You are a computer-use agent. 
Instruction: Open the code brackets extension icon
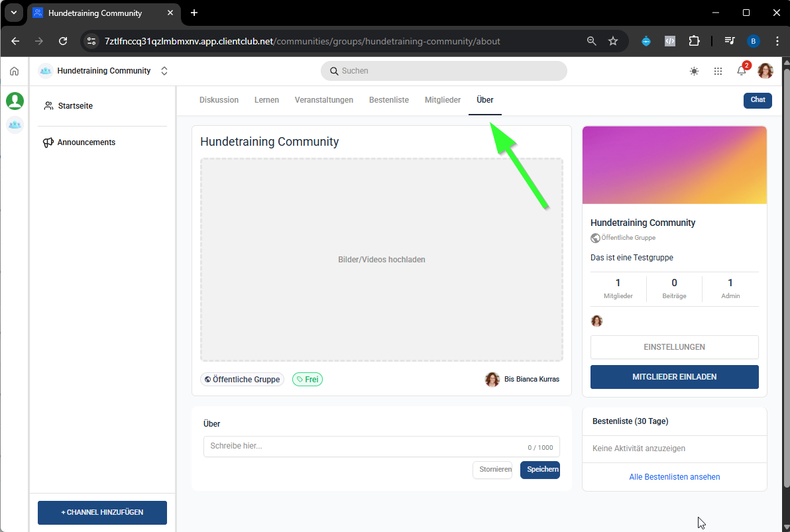(x=670, y=41)
